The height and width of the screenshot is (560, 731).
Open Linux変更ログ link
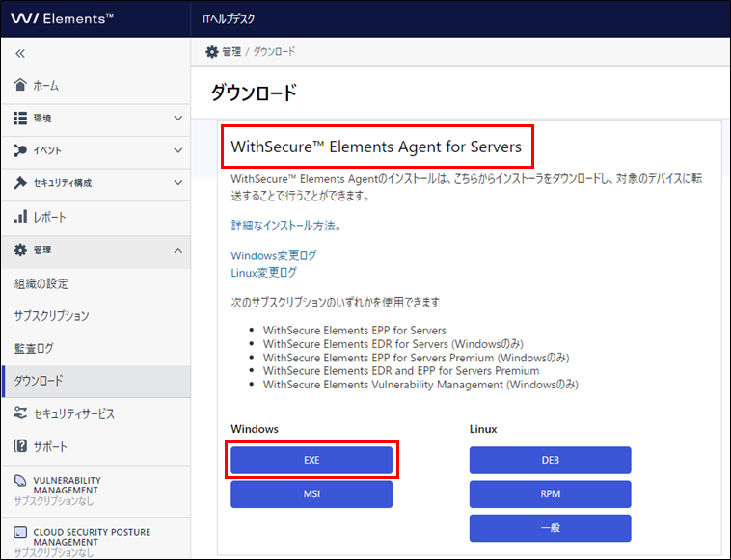point(264,273)
